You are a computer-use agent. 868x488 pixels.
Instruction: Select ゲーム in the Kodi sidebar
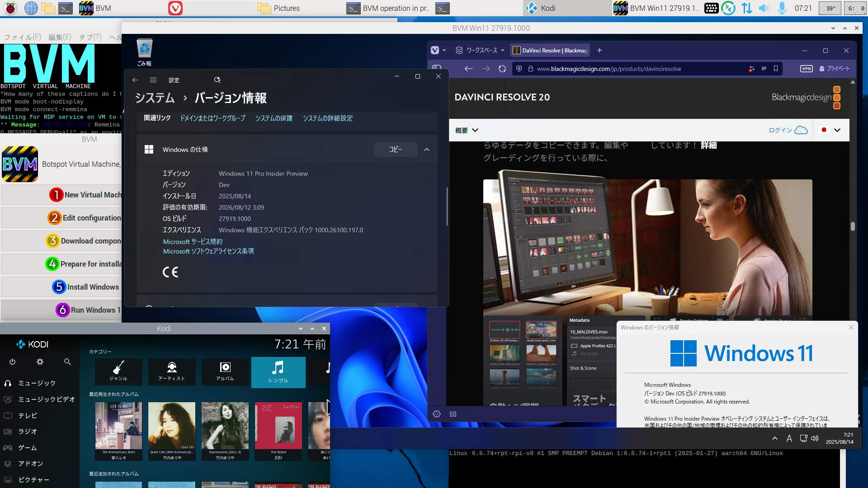pyautogui.click(x=28, y=448)
